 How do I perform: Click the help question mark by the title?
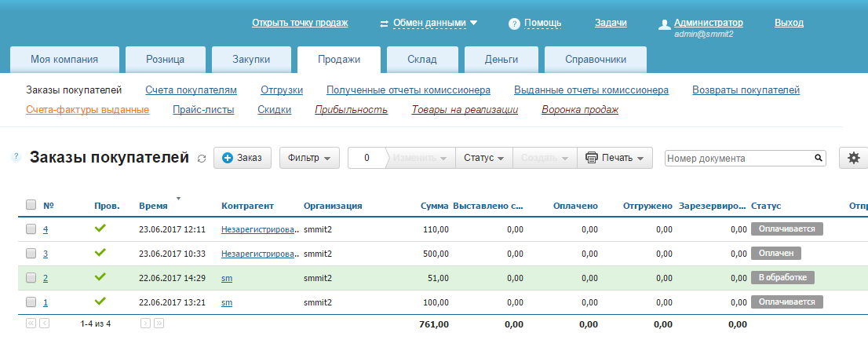click(16, 157)
